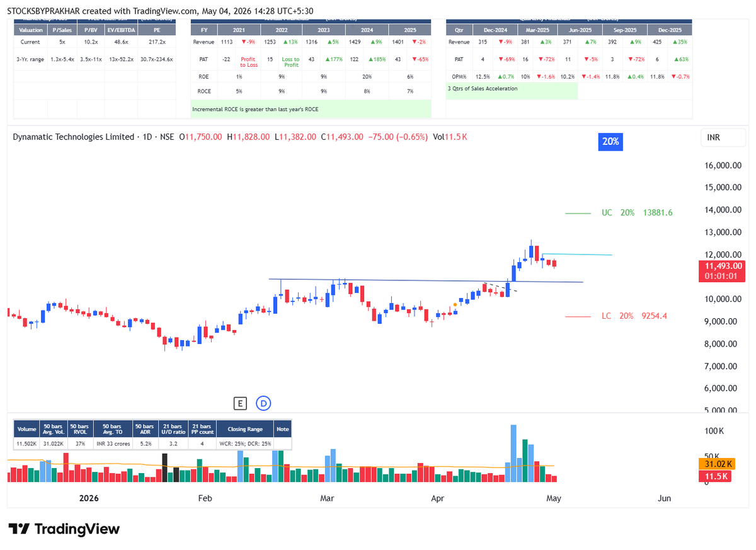Select the 20% ROE value for 2024
This screenshot has height=550, width=756.
pos(367,76)
